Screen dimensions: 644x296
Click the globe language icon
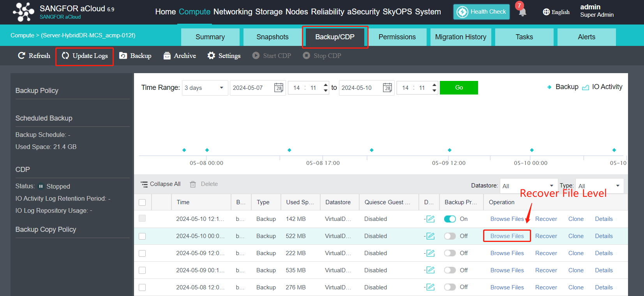[546, 12]
